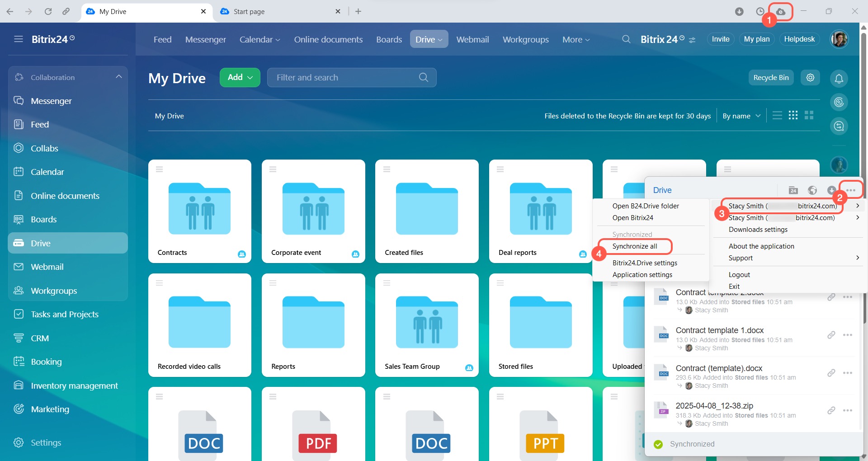Open a new tab with the plus icon
The height and width of the screenshot is (461, 868).
point(358,11)
